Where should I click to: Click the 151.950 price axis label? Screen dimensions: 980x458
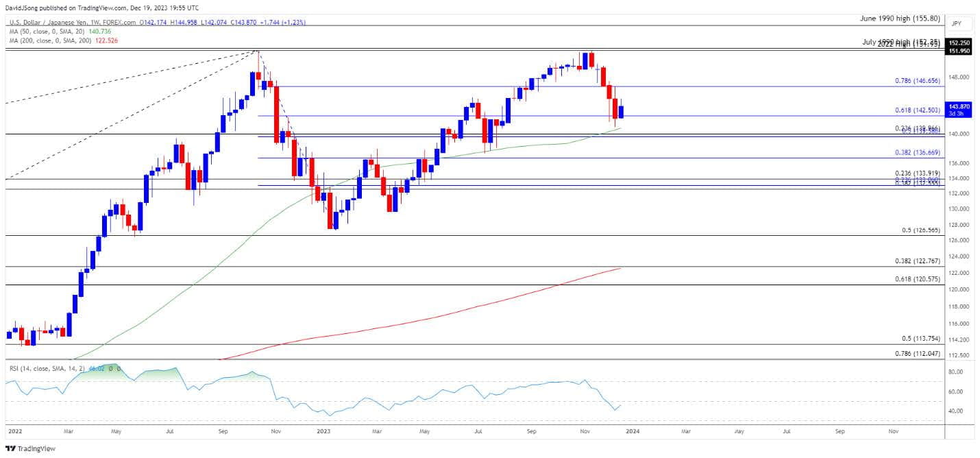tap(957, 50)
